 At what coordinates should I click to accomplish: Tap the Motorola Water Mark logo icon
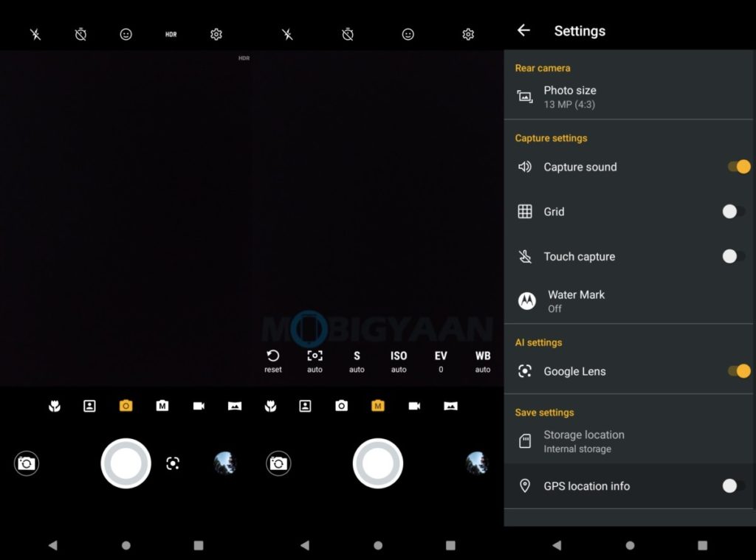tap(526, 301)
